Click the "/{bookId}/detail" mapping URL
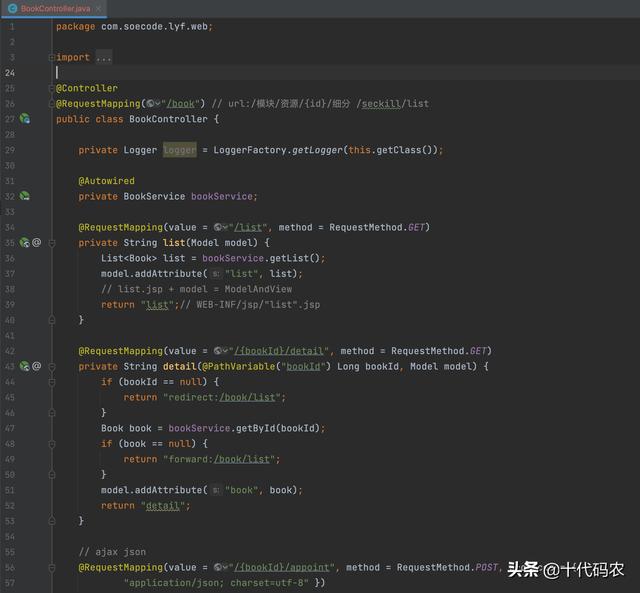The height and width of the screenshot is (593, 640). point(279,351)
